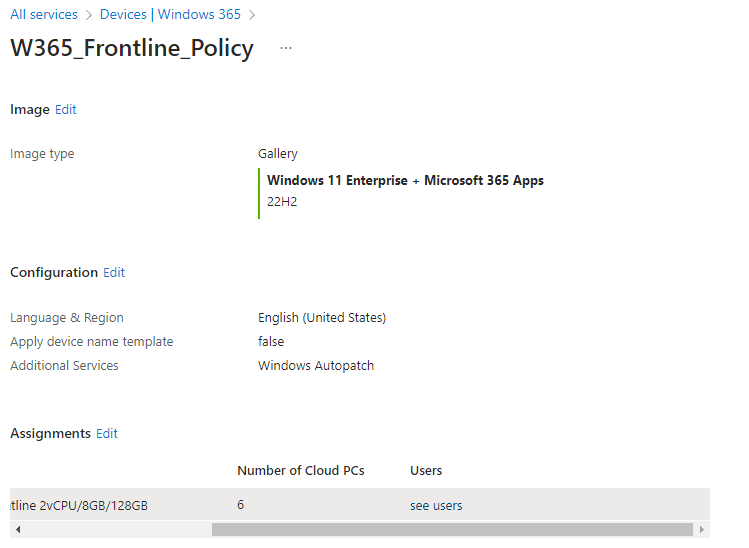The image size is (749, 548).
Task: Open the see users link
Action: (x=436, y=505)
